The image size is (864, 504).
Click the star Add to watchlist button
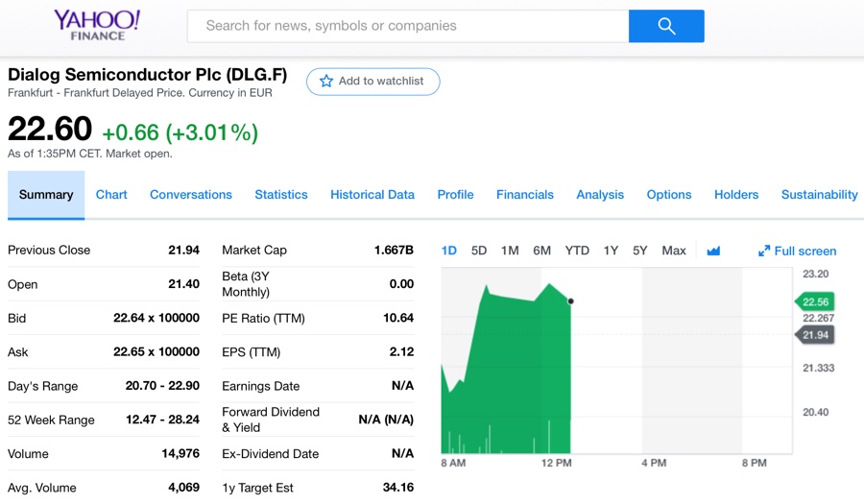point(372,82)
